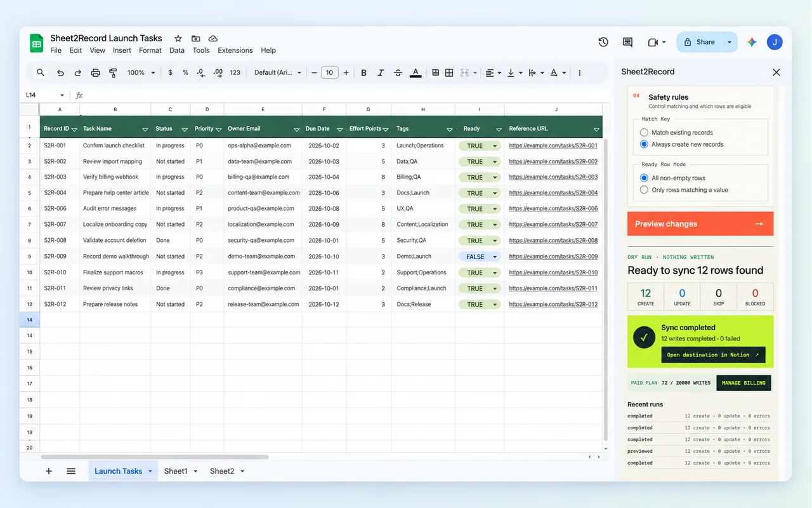The height and width of the screenshot is (508, 812).
Task: Format selection as percent
Action: coord(185,72)
